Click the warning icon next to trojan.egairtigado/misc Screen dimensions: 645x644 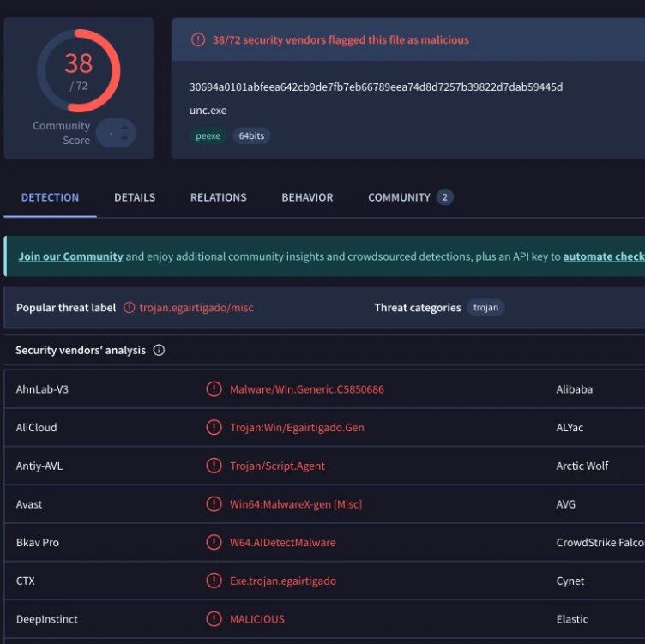(x=130, y=308)
